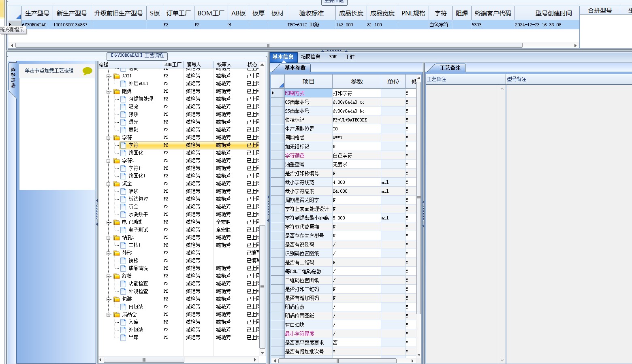Click the 二钻1 document icon

tap(123, 245)
